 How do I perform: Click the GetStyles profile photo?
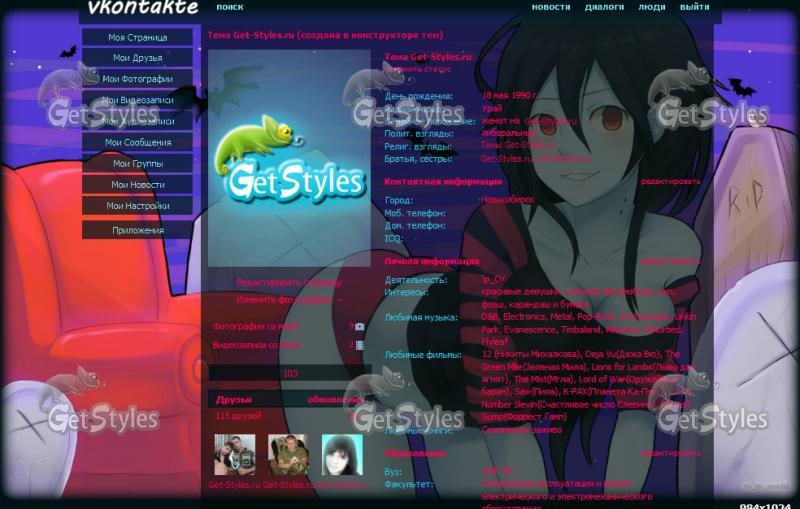pyautogui.click(x=289, y=158)
